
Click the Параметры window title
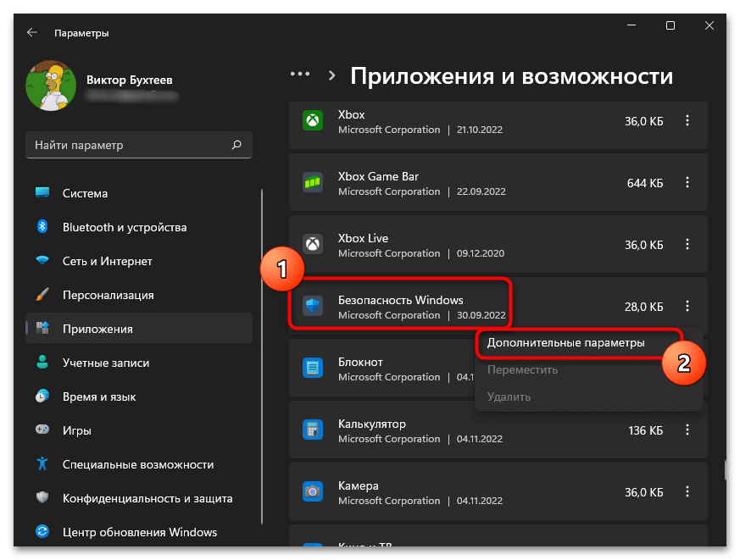pyautogui.click(x=81, y=33)
